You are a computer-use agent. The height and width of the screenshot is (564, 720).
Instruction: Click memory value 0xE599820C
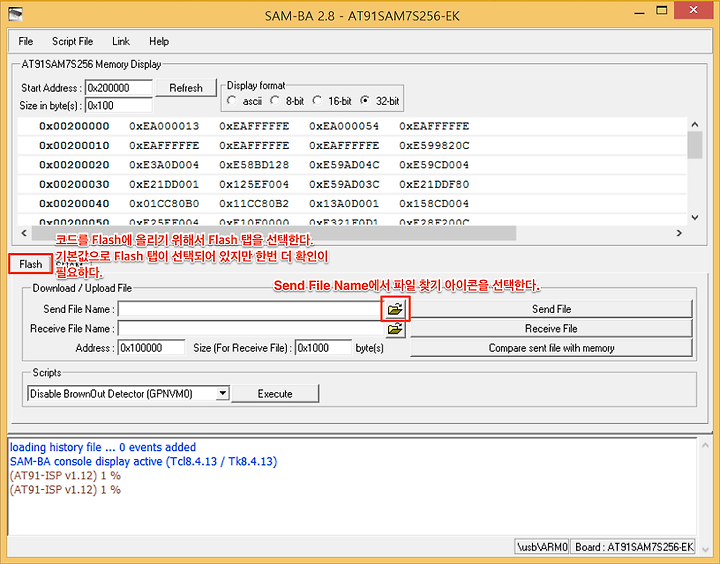(434, 146)
